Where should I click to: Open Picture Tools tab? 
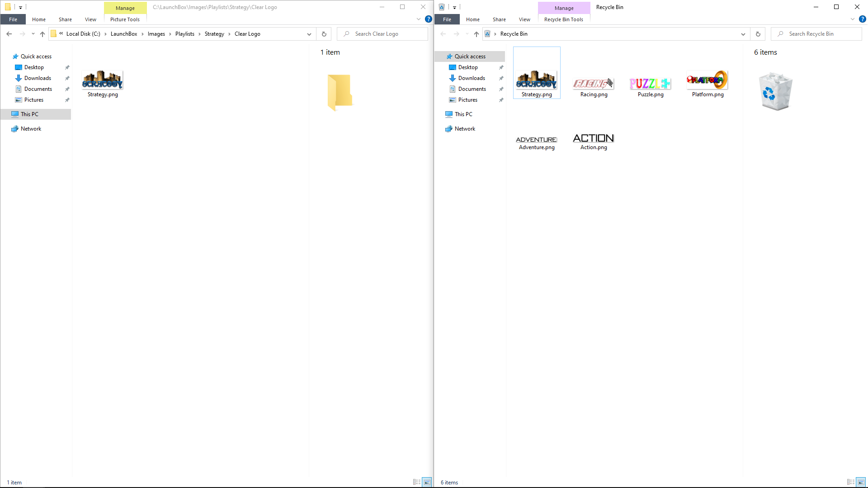(125, 19)
